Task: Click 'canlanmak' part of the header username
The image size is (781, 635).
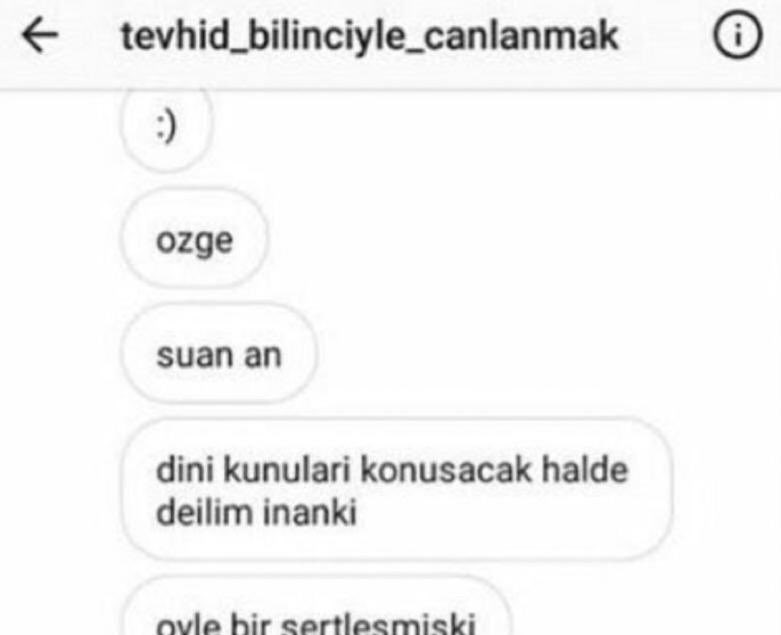Action: pos(521,36)
